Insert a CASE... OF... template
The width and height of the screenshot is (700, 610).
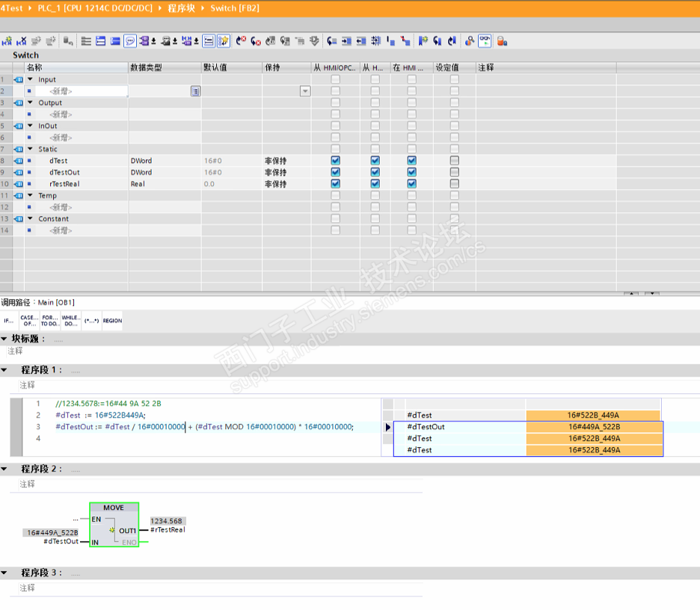point(29,321)
